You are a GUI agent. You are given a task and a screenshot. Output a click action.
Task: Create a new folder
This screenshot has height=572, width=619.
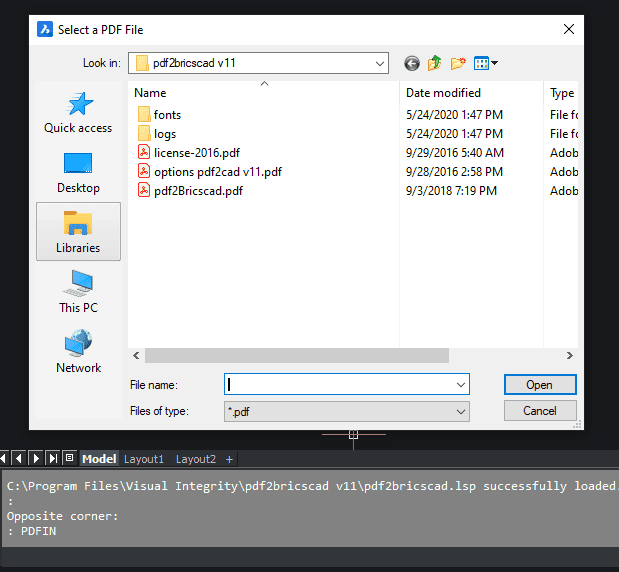point(458,63)
